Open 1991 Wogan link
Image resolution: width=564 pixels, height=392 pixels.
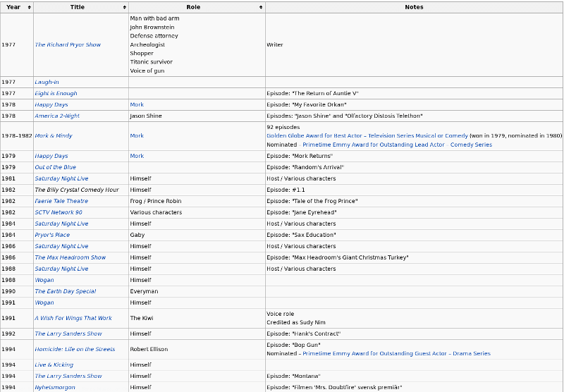click(x=44, y=302)
